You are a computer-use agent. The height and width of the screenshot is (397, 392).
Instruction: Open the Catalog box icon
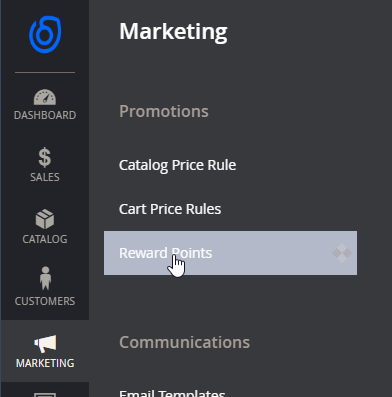click(x=45, y=219)
